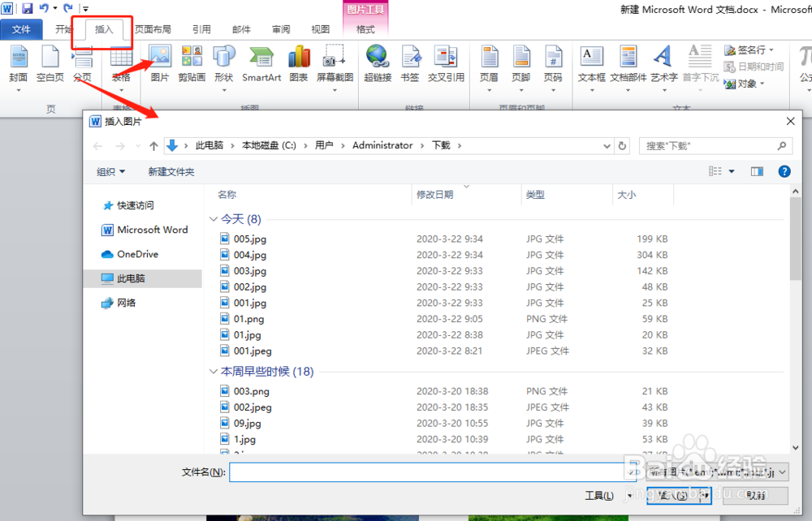Open the 组织 dropdown menu
This screenshot has height=521, width=812.
pyautogui.click(x=110, y=172)
